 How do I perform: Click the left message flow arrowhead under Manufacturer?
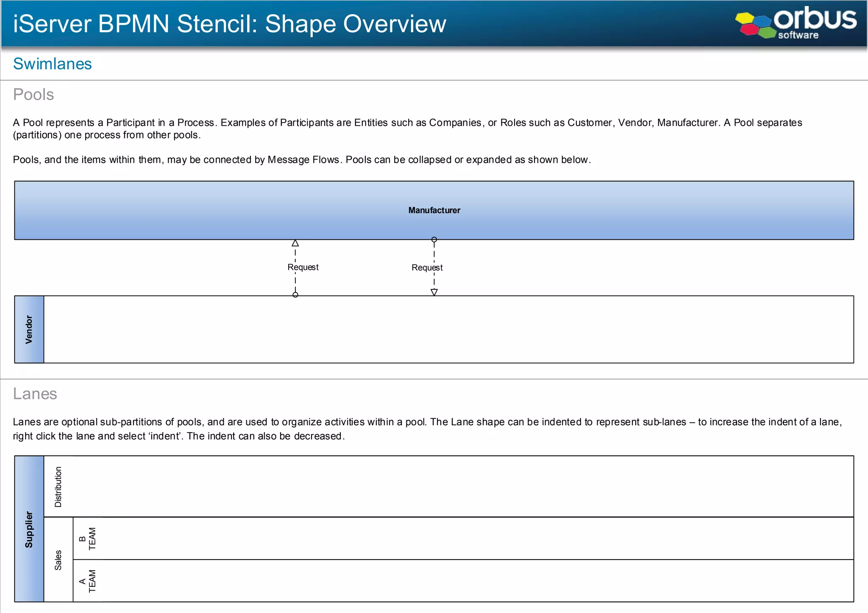(295, 243)
